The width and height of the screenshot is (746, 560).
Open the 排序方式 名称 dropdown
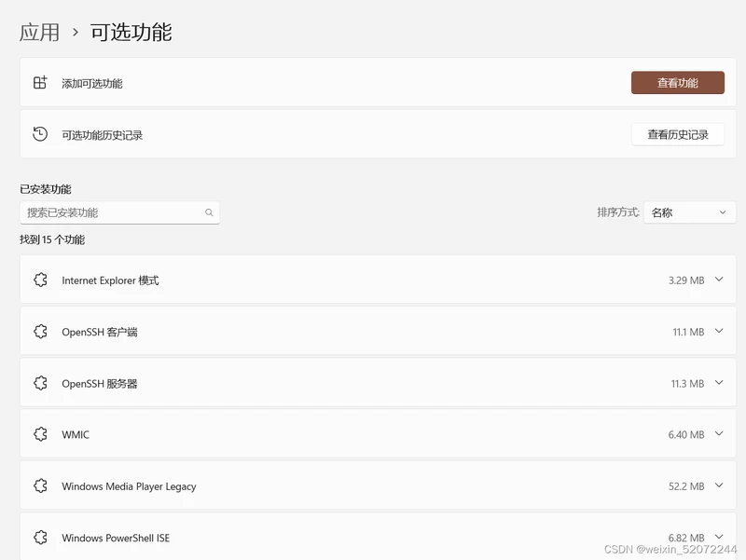pyautogui.click(x=689, y=212)
